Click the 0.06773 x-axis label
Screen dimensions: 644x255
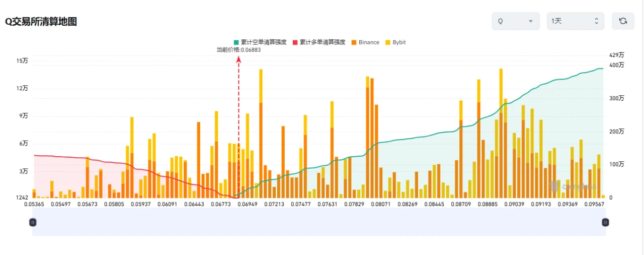click(x=221, y=204)
